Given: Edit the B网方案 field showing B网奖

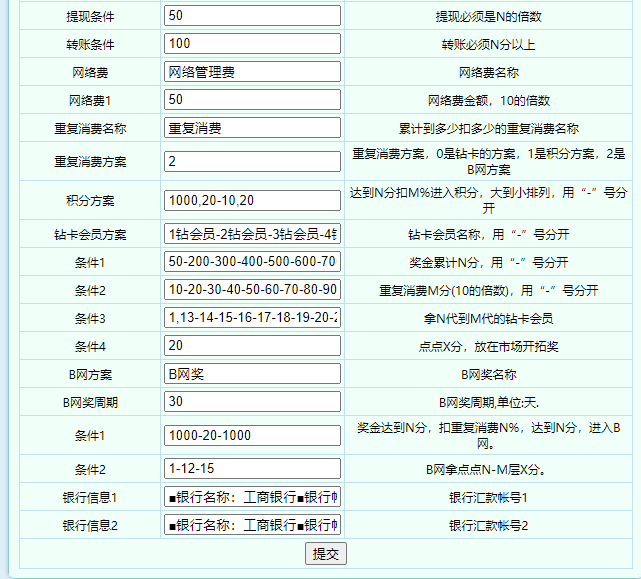Looking at the screenshot, I should pyautogui.click(x=252, y=374).
